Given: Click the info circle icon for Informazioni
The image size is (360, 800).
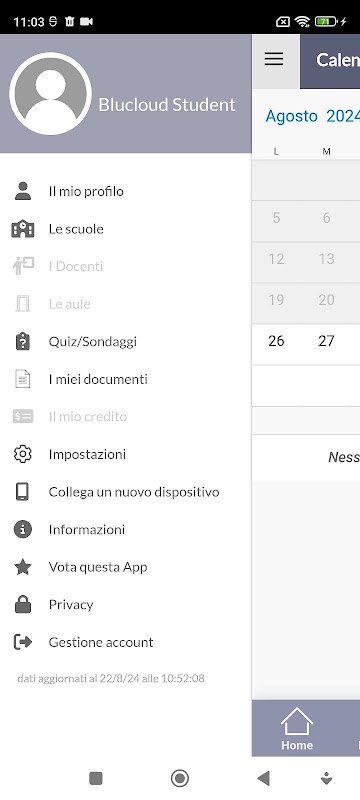Looking at the screenshot, I should pos(22,530).
